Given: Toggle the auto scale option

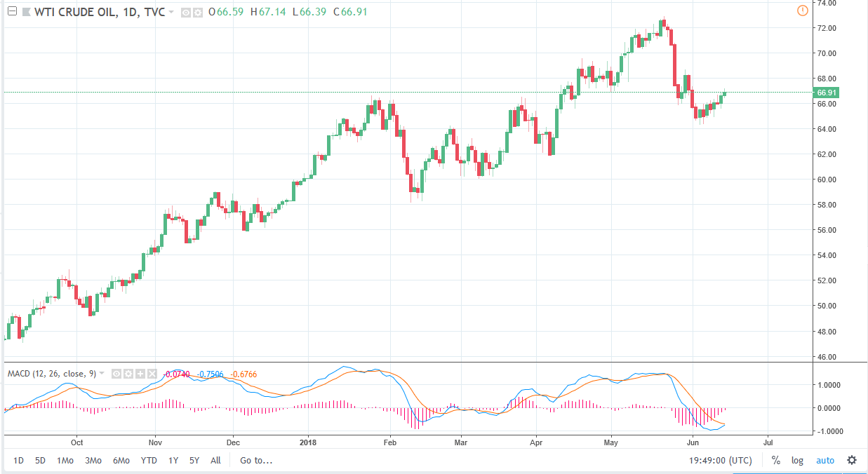Looking at the screenshot, I should click(x=824, y=461).
